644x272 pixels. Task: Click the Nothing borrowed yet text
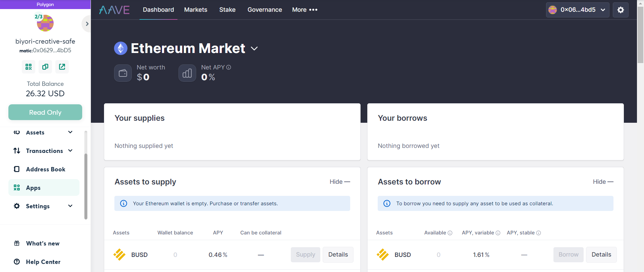409,146
